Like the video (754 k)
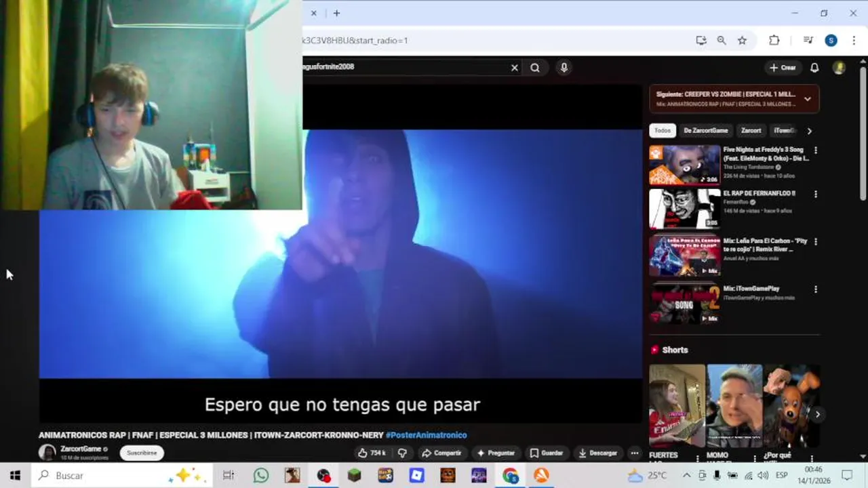The image size is (868, 488). click(x=371, y=453)
